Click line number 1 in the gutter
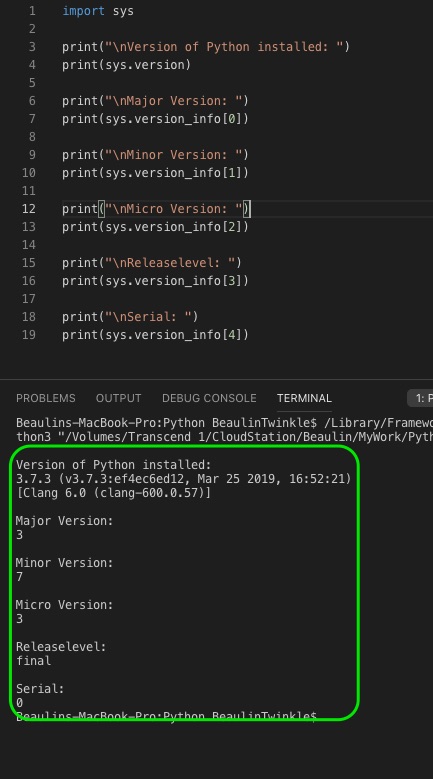The image size is (433, 779). point(32,11)
